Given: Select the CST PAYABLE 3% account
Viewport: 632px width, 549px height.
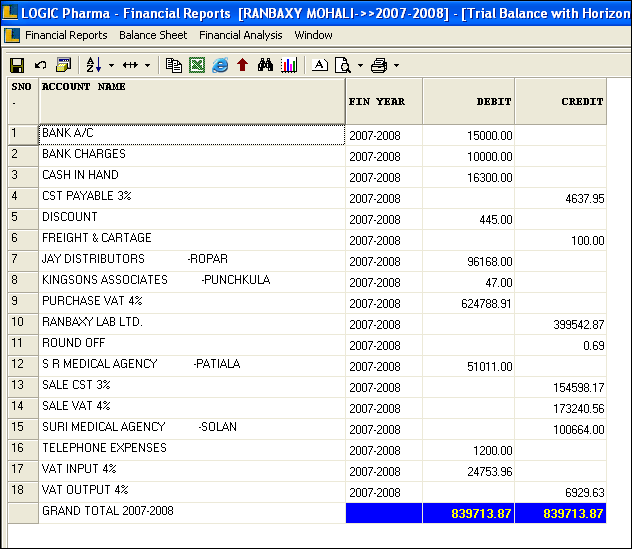Looking at the screenshot, I should click(x=87, y=195).
